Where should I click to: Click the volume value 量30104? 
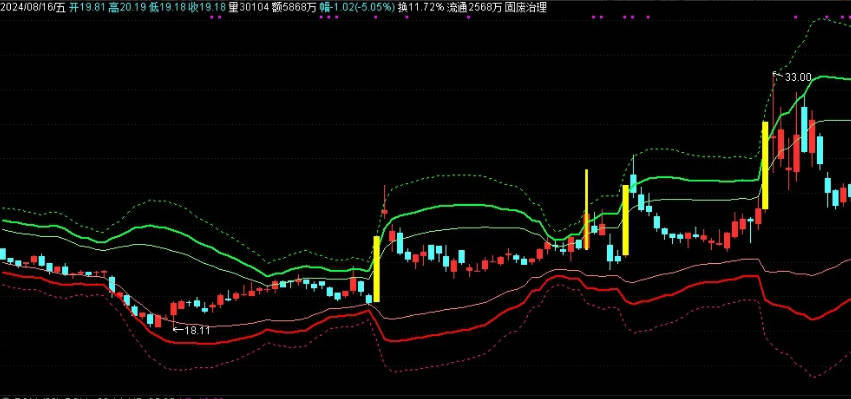[x=249, y=7]
